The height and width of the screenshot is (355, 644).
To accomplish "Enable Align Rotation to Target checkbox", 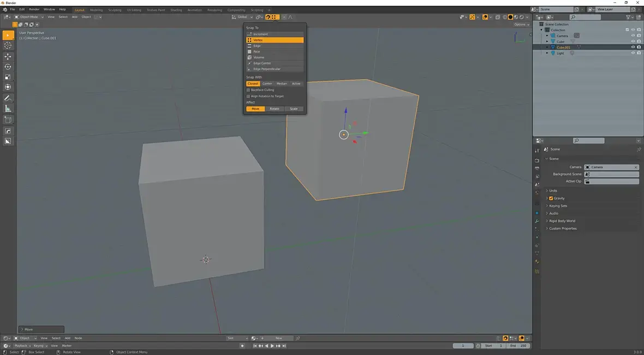I will click(x=248, y=96).
